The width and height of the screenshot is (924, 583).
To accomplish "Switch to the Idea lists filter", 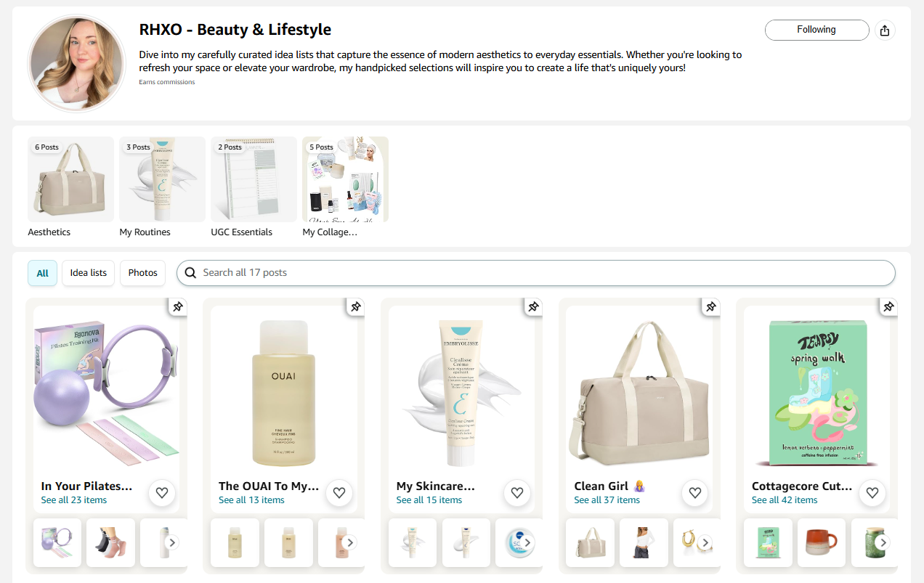I will (88, 273).
